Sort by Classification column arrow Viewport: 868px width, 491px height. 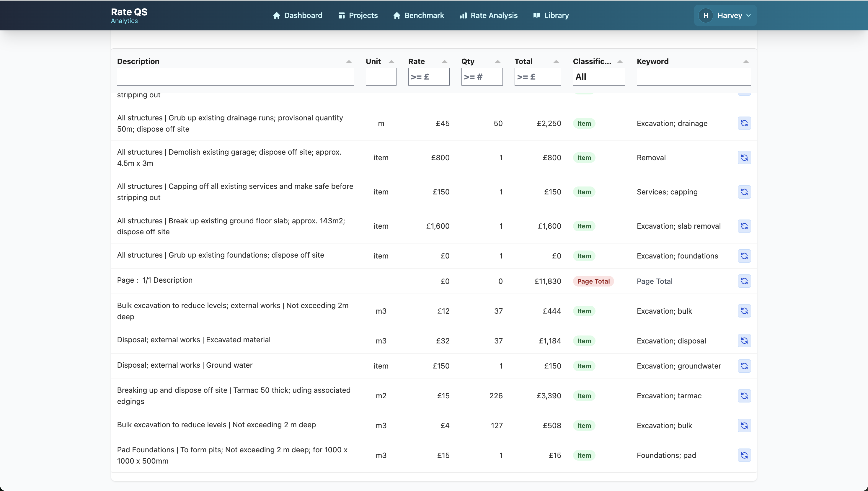coord(620,61)
